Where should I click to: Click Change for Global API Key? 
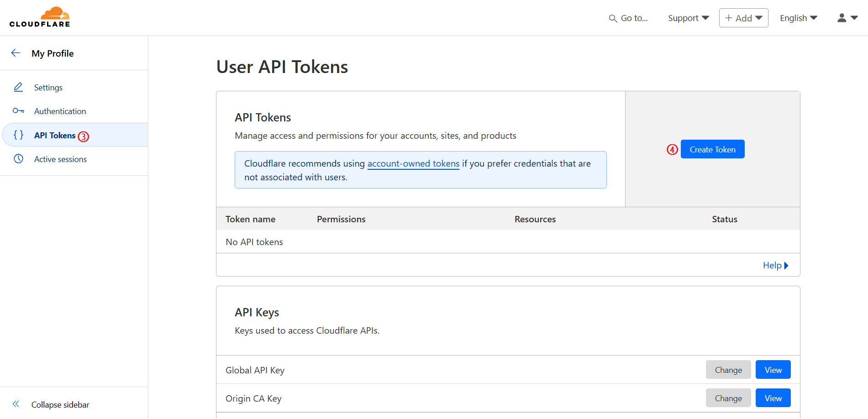728,370
